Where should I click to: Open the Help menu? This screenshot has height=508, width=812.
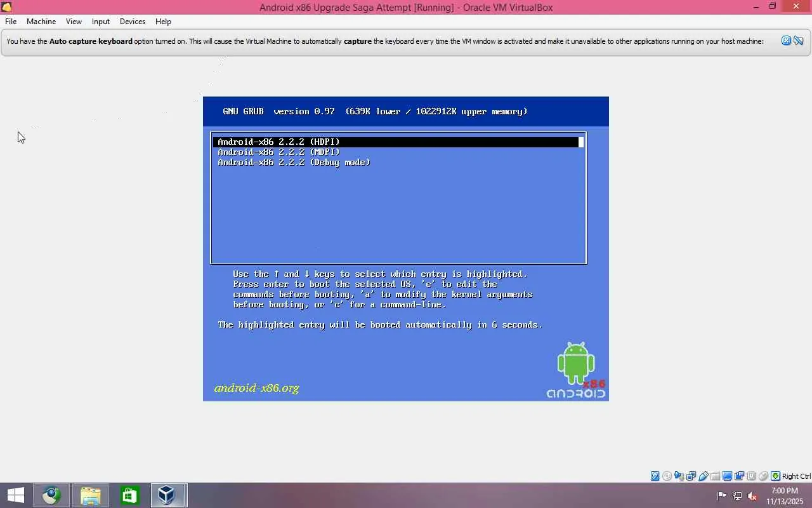pos(163,22)
